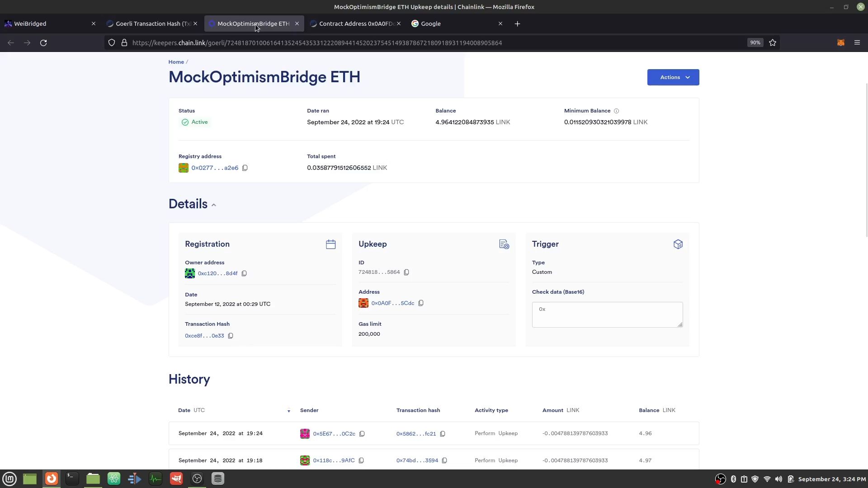Screen dimensions: 868x488
Task: Show the tracking protection shield info
Action: pyautogui.click(x=112, y=42)
